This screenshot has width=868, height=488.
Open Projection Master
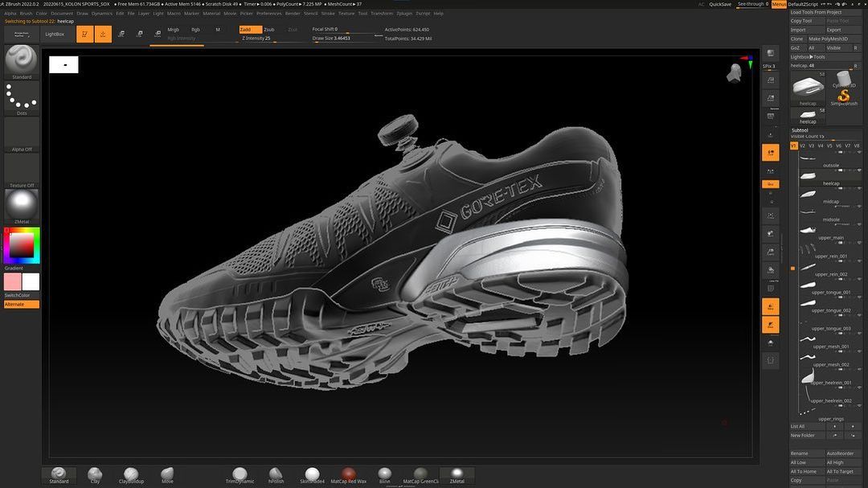point(22,35)
